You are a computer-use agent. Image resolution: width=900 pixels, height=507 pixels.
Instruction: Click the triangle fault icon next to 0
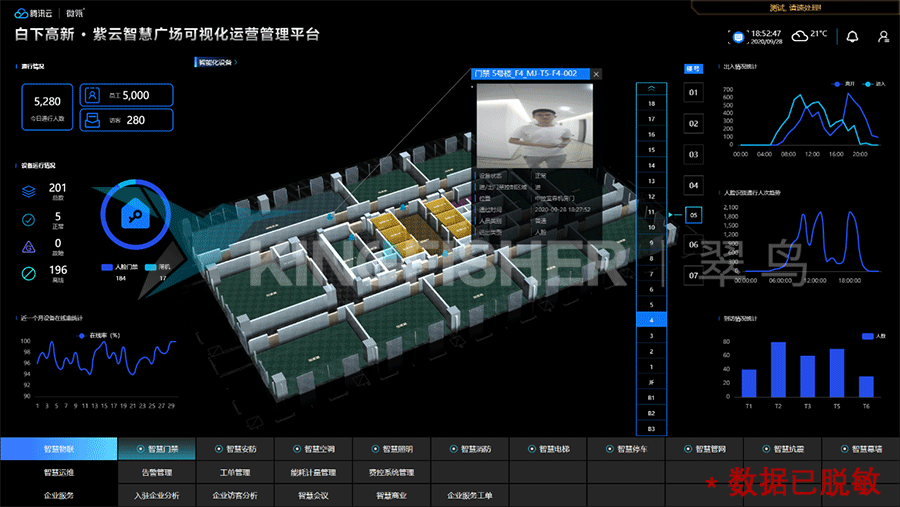28,247
